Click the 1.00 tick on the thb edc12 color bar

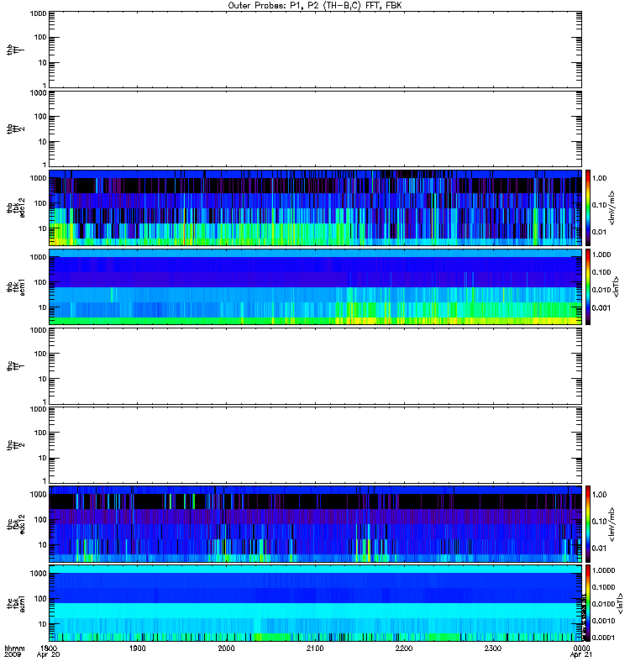coord(599,178)
